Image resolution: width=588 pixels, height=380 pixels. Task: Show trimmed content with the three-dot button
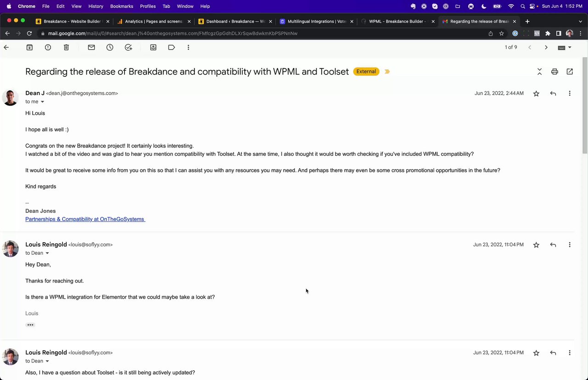click(30, 325)
